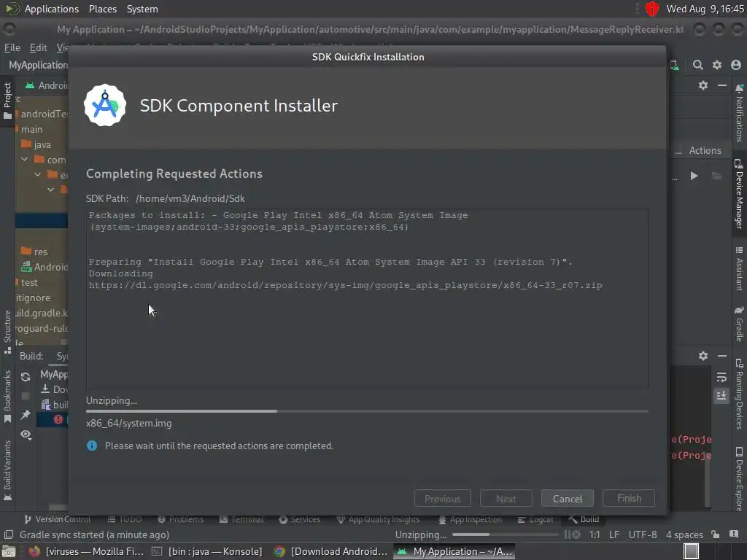This screenshot has height=560, width=747.
Task: Toggle soft-wrap in Build output
Action: tap(721, 377)
